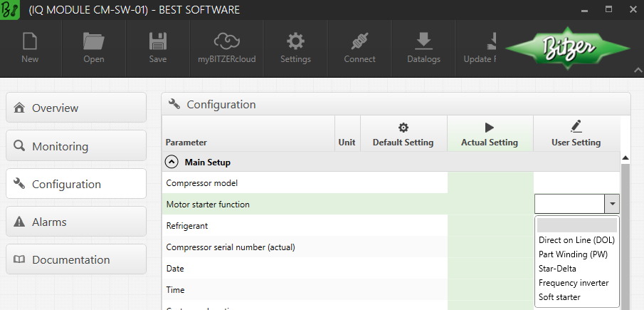The height and width of the screenshot is (310, 644).
Task: Select Star-Delta from the list
Action: [576, 269]
